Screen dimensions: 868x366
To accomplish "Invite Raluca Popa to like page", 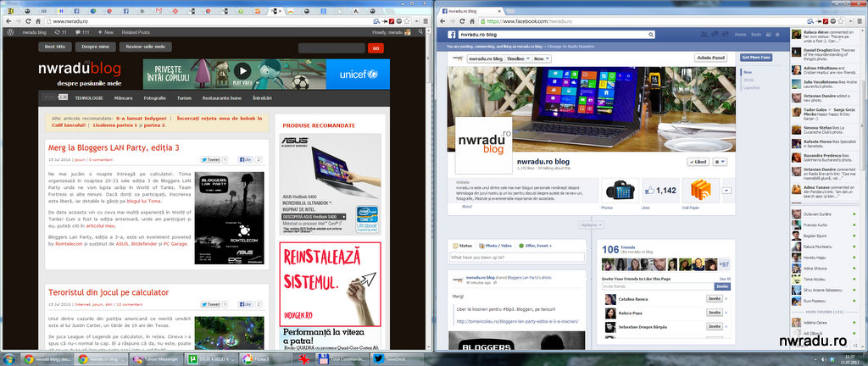I will 714,313.
